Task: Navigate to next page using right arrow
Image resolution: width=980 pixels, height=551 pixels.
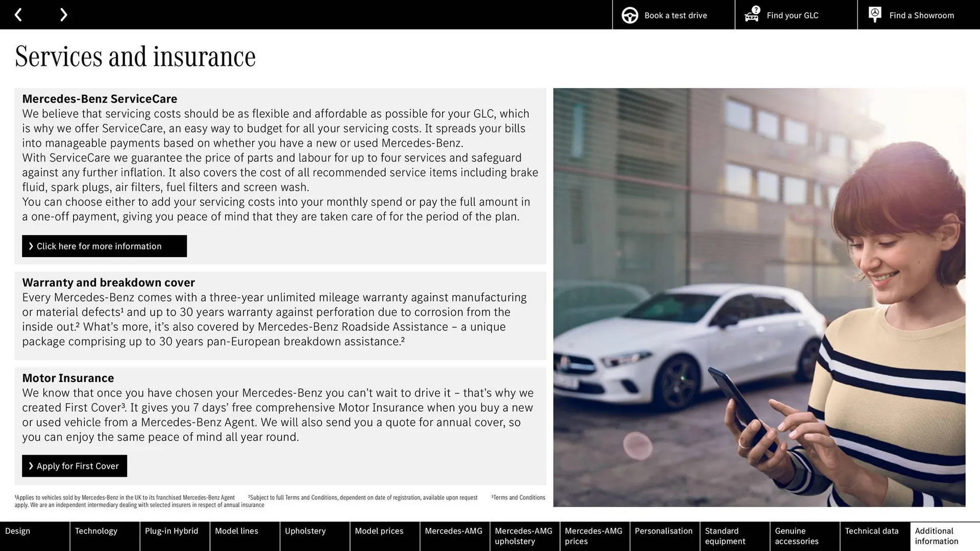Action: pos(64,14)
